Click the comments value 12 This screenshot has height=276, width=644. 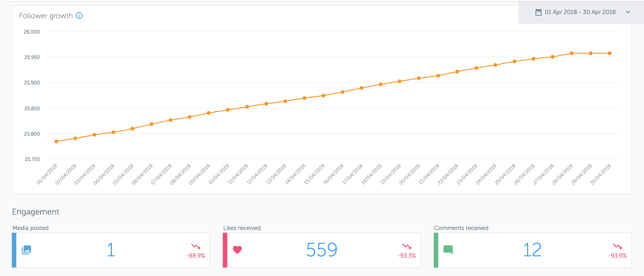532,249
